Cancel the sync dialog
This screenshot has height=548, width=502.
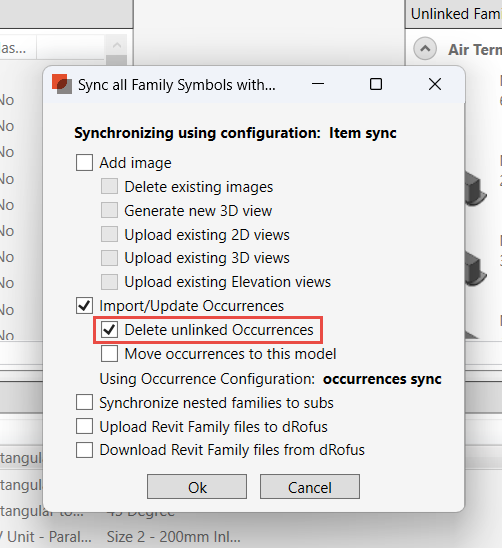point(310,486)
